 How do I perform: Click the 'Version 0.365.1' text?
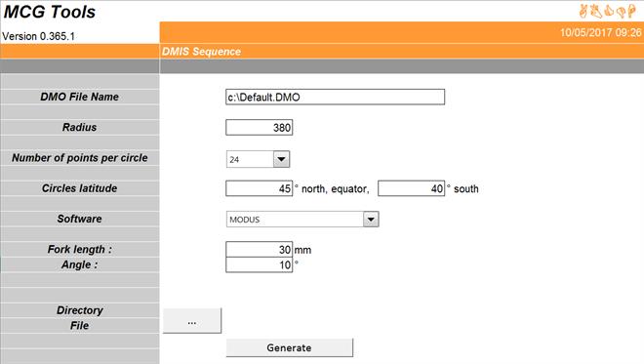pos(39,36)
